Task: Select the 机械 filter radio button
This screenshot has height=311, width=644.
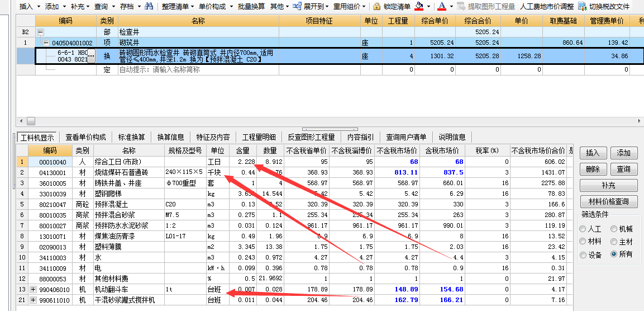Action: (614, 229)
